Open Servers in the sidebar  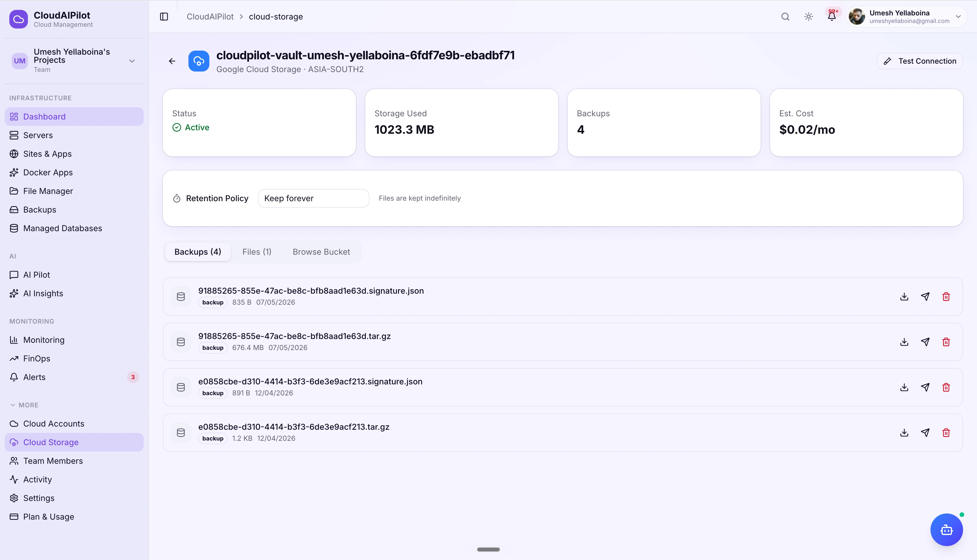pyautogui.click(x=74, y=135)
